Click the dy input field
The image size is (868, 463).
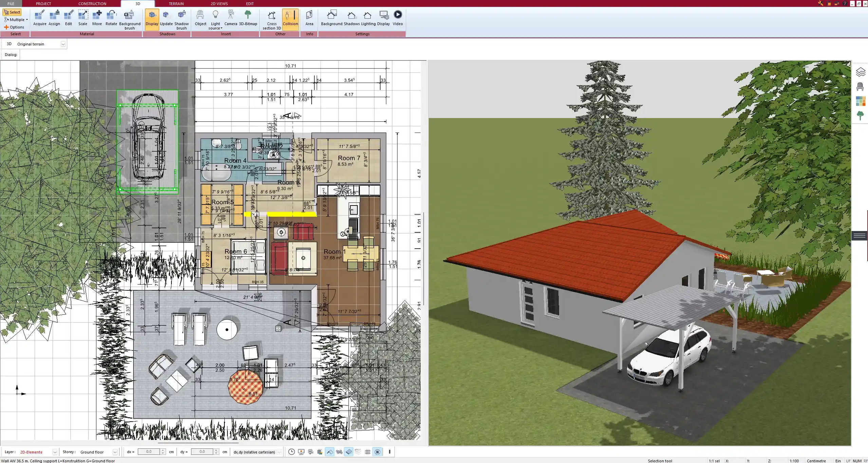202,452
